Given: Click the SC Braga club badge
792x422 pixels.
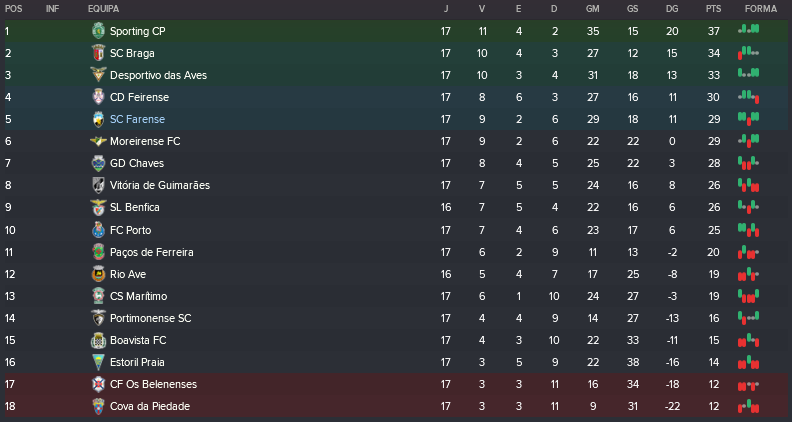Looking at the screenshot, I should (x=98, y=53).
